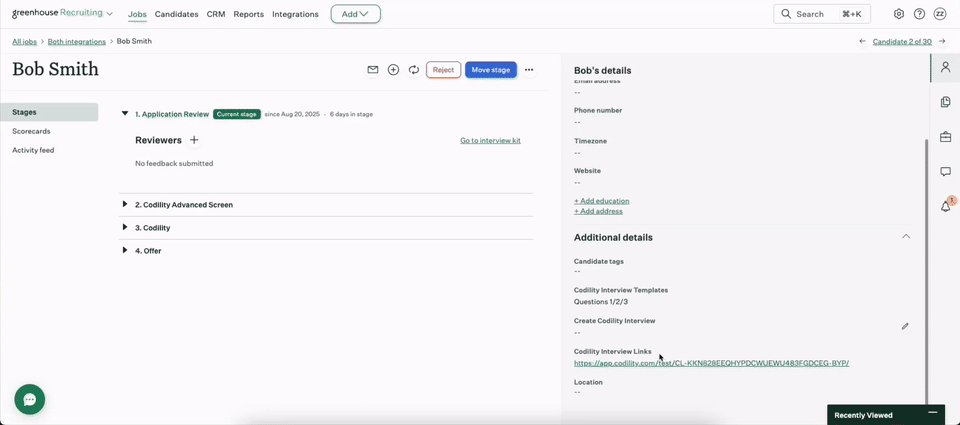This screenshot has height=425, width=960.
Task: Open the green chat support bubble
Action: pos(29,399)
